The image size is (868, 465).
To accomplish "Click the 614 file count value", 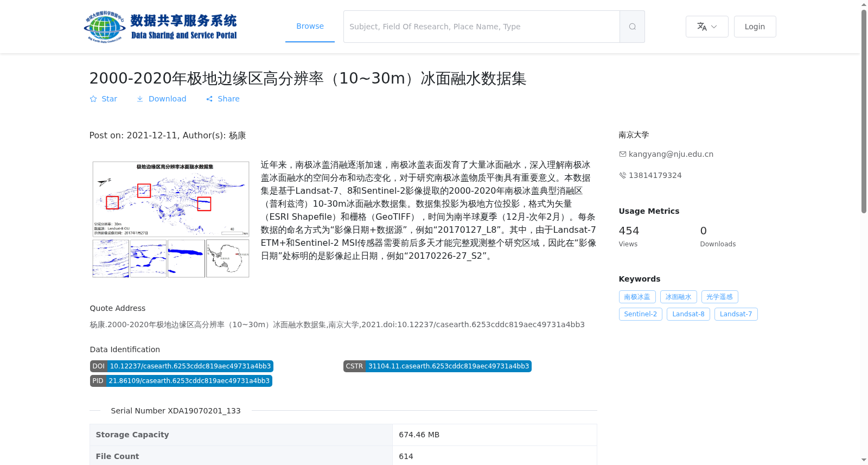I will click(x=406, y=456).
